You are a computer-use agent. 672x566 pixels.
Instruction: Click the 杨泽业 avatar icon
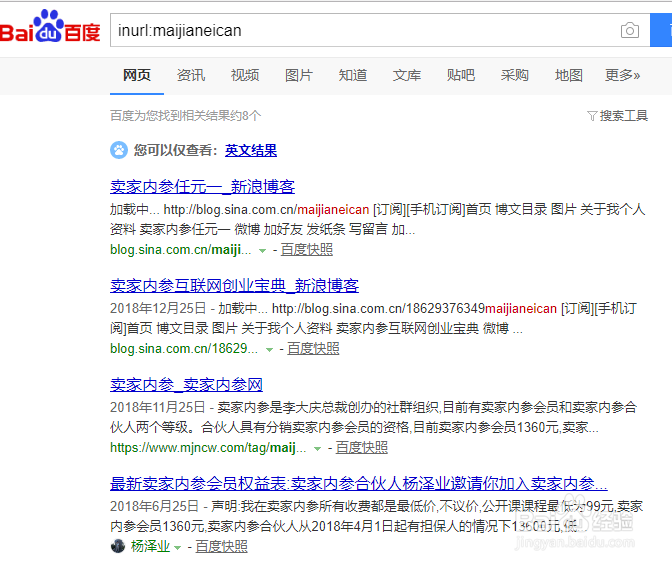point(118,546)
